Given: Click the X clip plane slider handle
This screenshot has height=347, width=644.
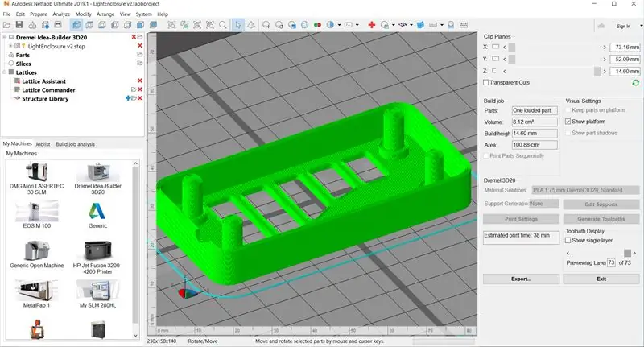Looking at the screenshot, I should [512, 48].
